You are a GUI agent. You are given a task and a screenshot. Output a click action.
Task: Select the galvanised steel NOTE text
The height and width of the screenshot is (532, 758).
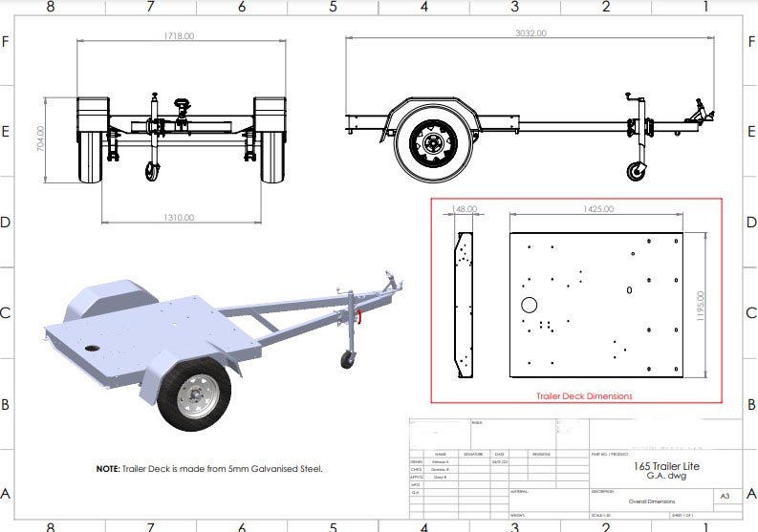coord(208,469)
